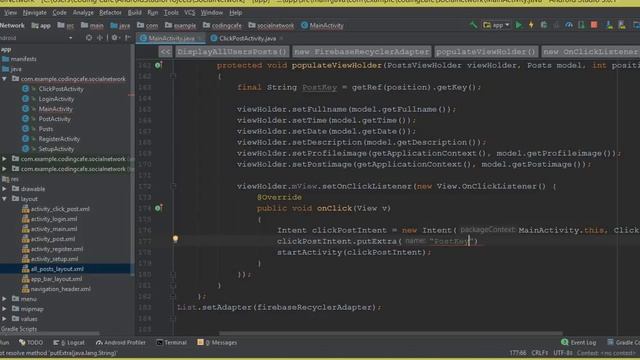Toggle code fold at setOnClickListener line
The image size is (640, 360).
pyautogui.click(x=173, y=186)
